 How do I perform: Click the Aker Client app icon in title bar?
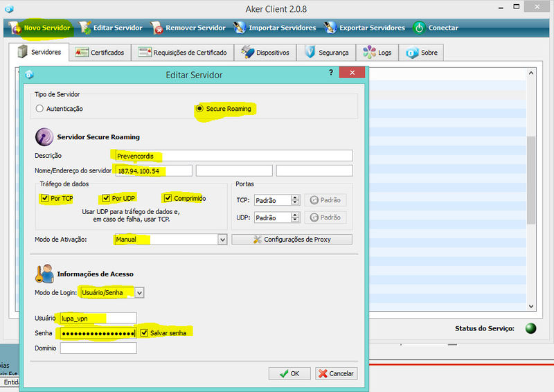tap(9, 9)
